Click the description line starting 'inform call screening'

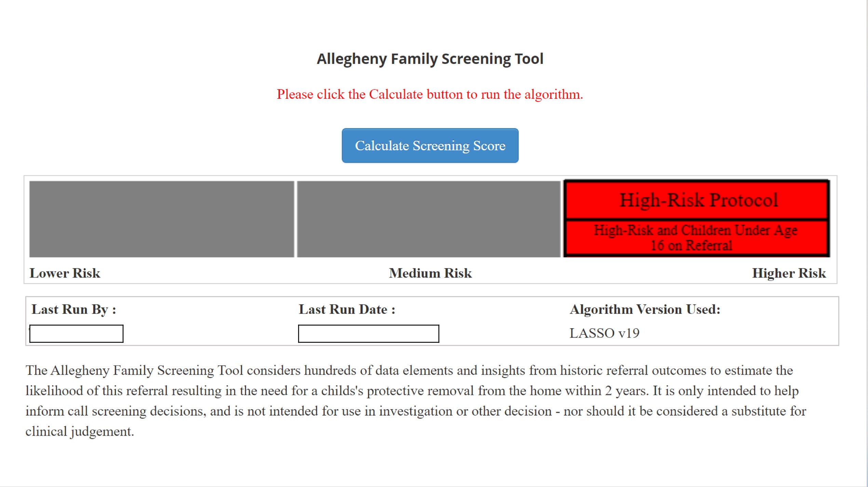(416, 411)
